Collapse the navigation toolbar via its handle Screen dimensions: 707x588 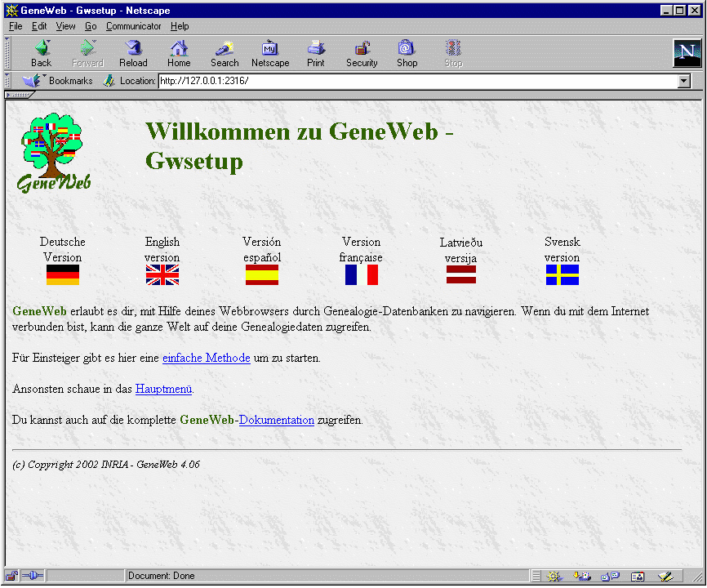click(7, 53)
